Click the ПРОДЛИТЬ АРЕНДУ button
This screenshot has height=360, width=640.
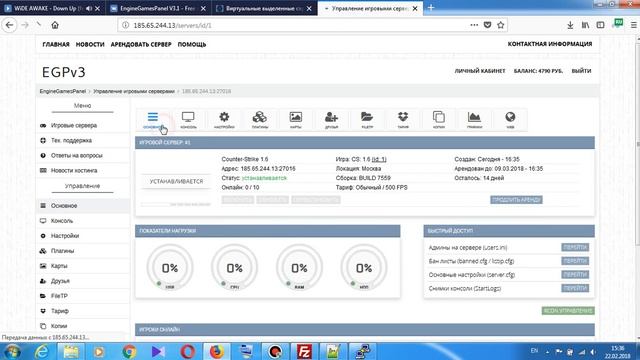[x=516, y=200]
